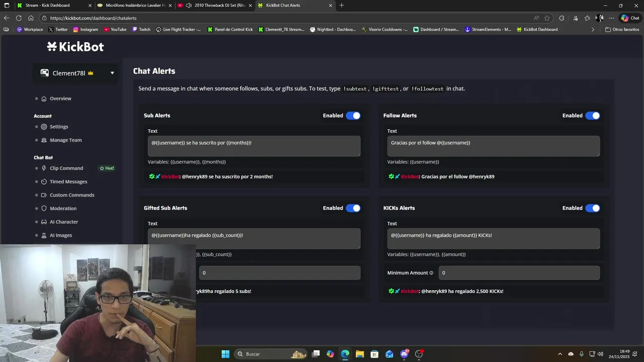644x362 pixels.
Task: Close the 2010 Throwback DJ Set tab
Action: pyautogui.click(x=250, y=6)
